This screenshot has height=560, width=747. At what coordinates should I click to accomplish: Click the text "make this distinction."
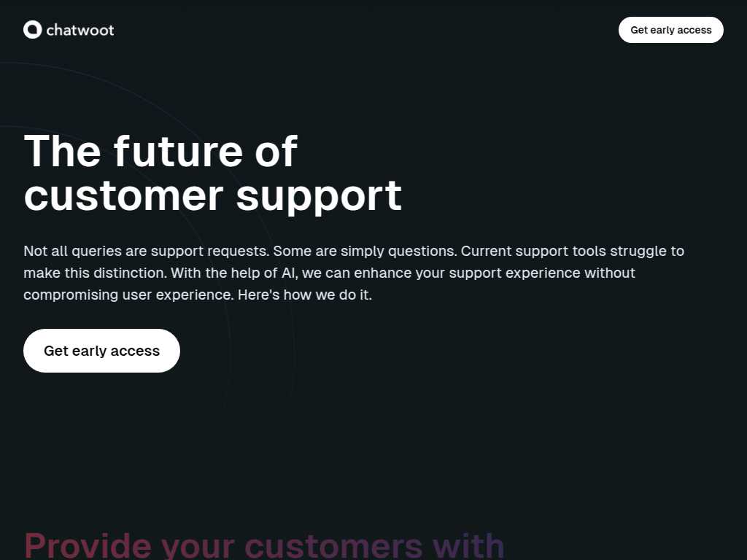click(x=96, y=273)
